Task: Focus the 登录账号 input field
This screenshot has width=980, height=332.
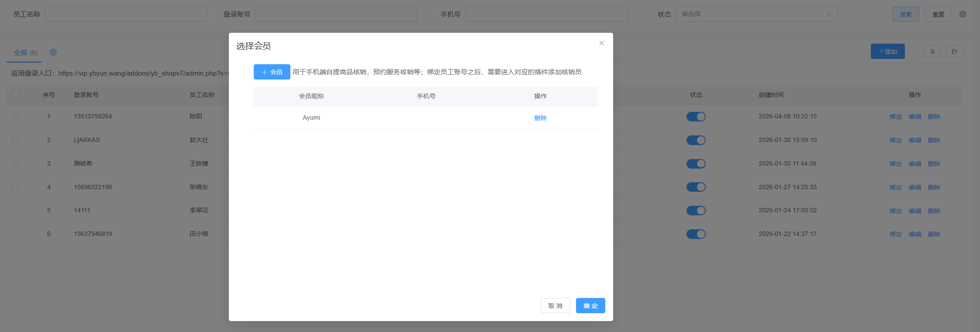Action: pos(336,14)
